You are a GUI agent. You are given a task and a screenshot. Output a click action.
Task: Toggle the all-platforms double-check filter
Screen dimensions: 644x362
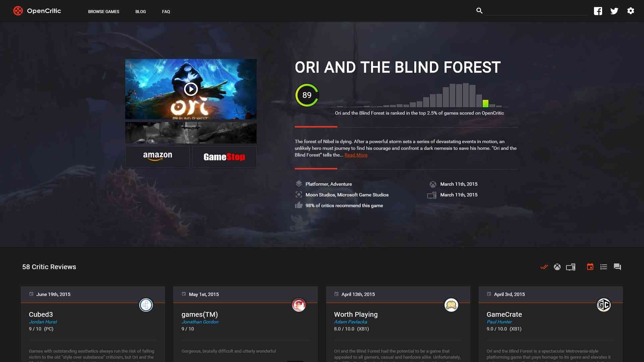pyautogui.click(x=544, y=267)
